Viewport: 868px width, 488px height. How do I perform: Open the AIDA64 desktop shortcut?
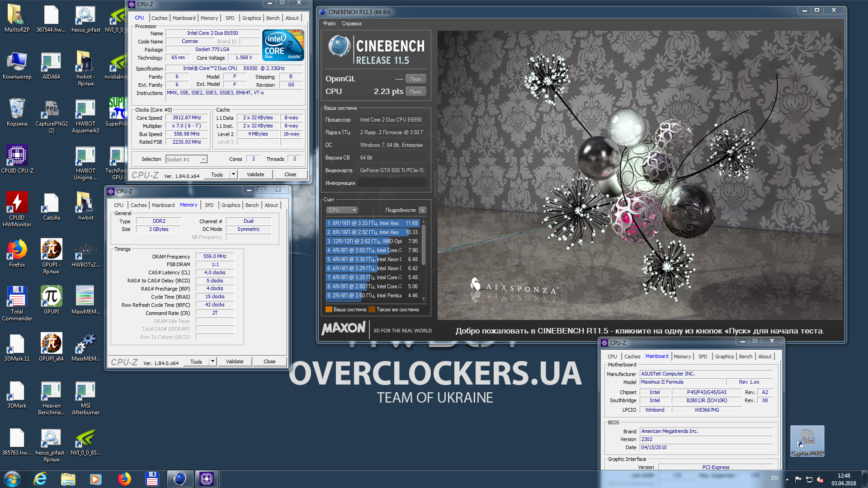[x=51, y=66]
